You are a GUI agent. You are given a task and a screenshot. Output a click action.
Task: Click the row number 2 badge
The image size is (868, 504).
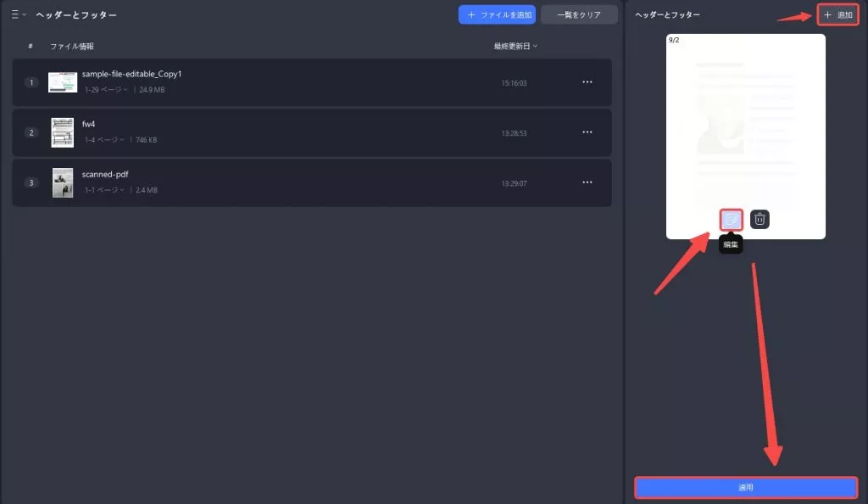click(31, 132)
